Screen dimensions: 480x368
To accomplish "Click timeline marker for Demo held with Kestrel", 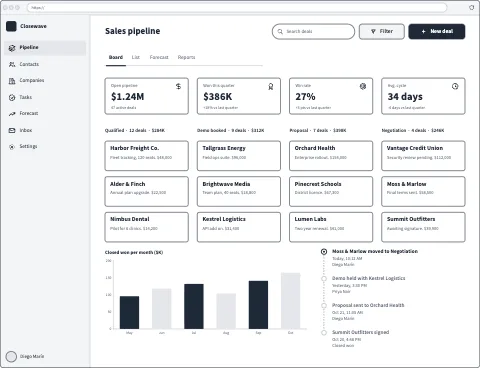I will click(324, 279).
